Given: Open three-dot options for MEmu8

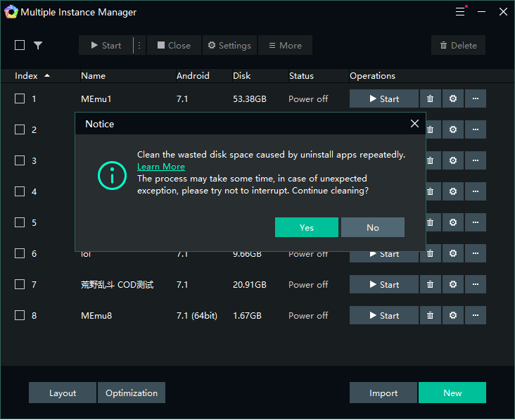Looking at the screenshot, I should pyautogui.click(x=475, y=316).
